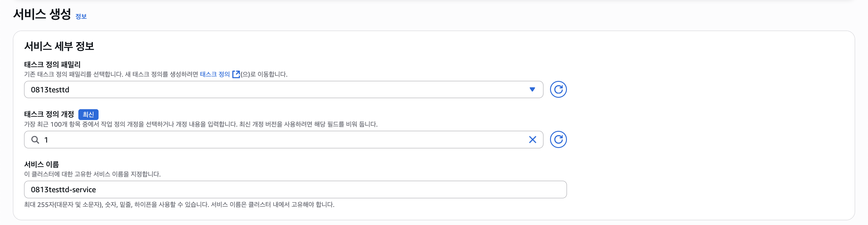Viewport: 868px width, 225px height.
Task: Refresh the task definition revision list
Action: (x=558, y=140)
